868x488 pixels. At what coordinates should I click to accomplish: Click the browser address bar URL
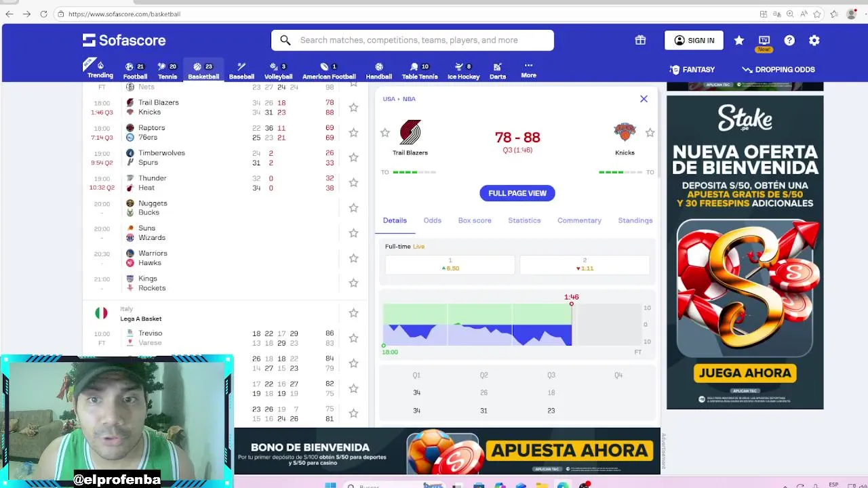point(124,14)
